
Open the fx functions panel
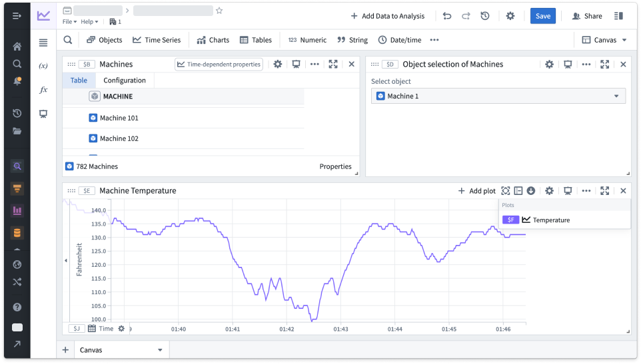coord(43,90)
